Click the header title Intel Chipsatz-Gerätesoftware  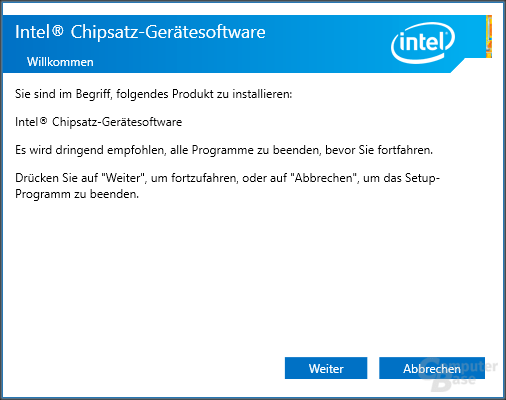(140, 32)
